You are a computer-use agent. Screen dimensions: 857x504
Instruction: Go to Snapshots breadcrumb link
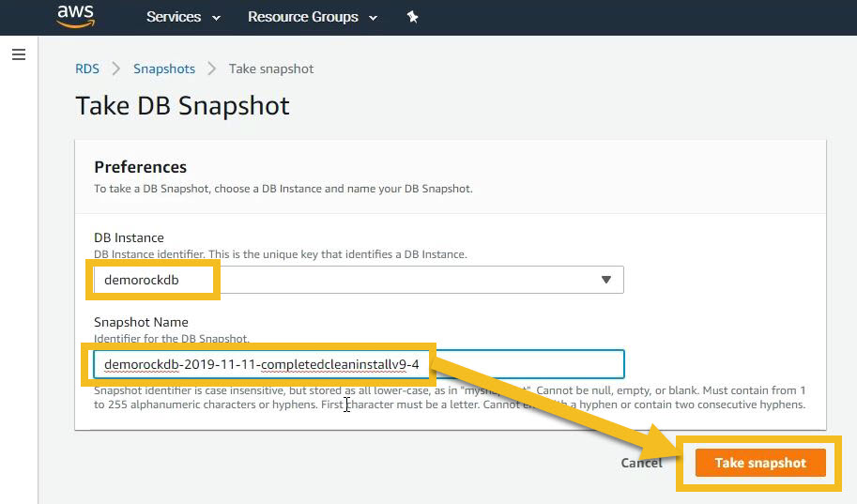coord(164,69)
